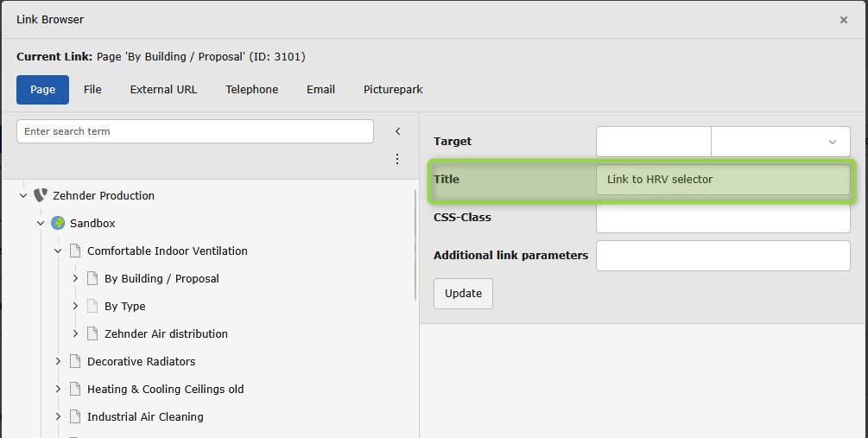Viewport: 868px width, 438px height.
Task: Expand the Zehnder Air distribution node
Action: coord(75,333)
